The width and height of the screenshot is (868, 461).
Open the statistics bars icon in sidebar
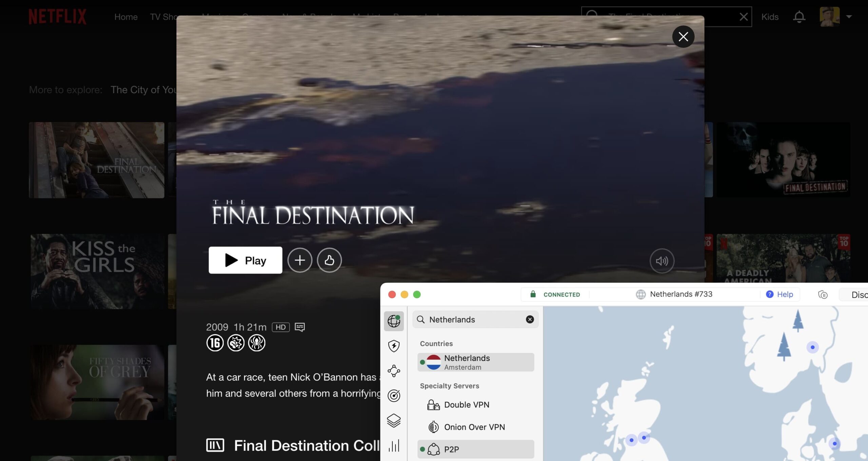tap(394, 445)
